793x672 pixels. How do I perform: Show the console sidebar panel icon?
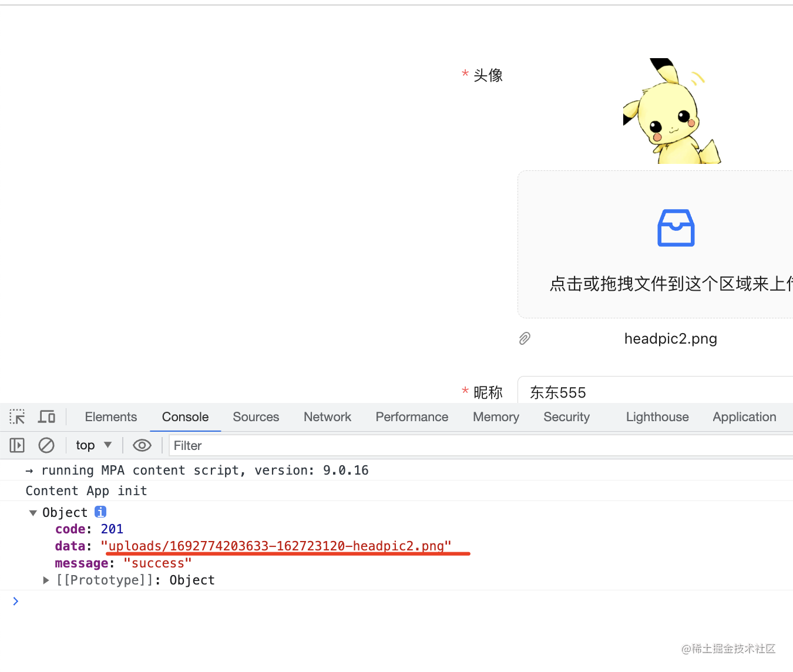click(x=17, y=445)
